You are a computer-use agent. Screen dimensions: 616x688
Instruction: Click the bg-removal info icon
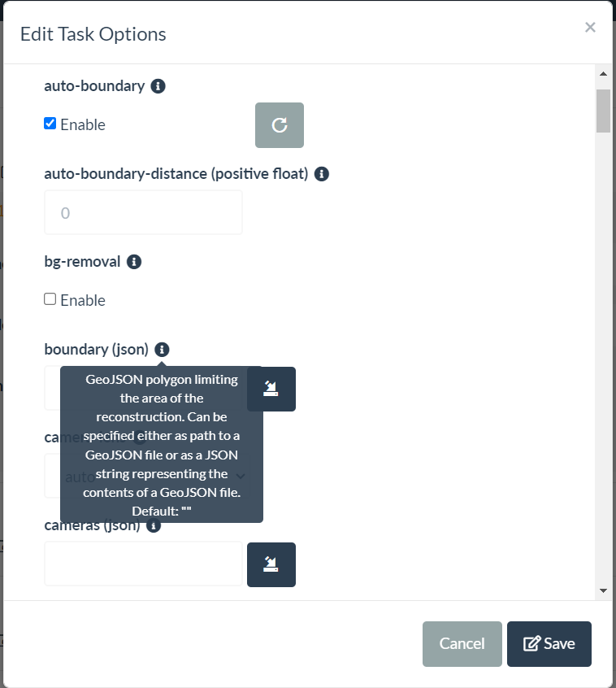pos(134,262)
